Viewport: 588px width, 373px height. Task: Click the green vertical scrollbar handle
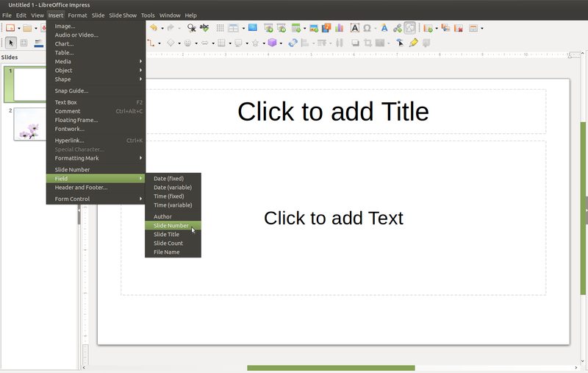click(583, 208)
